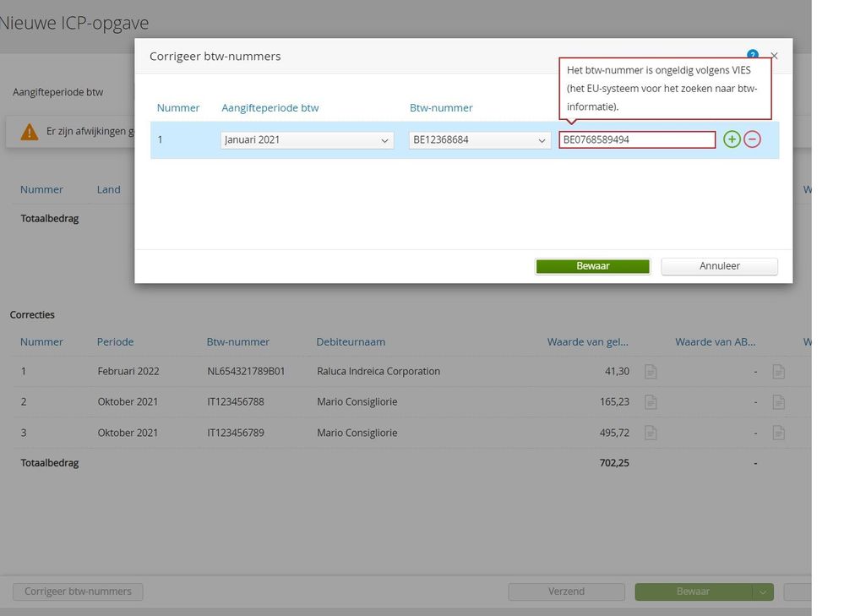The width and height of the screenshot is (844, 616).
Task: Select IT123456789 cell
Action: tap(236, 433)
